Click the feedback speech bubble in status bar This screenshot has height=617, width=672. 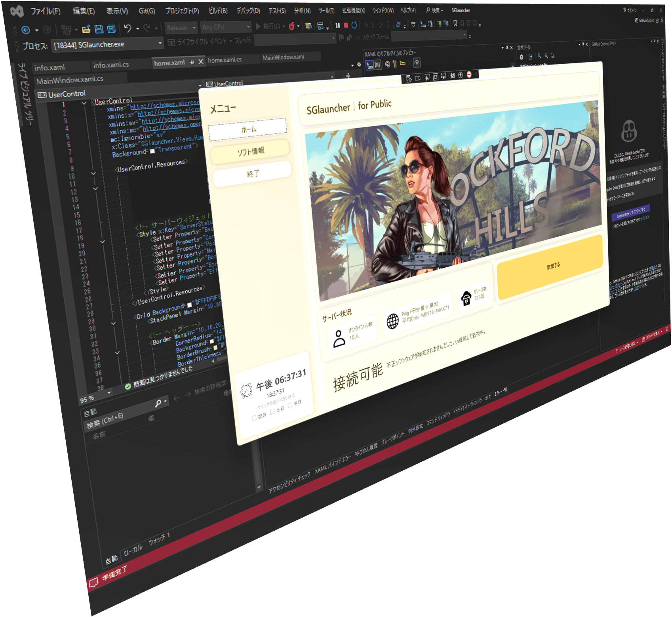pyautogui.click(x=93, y=582)
